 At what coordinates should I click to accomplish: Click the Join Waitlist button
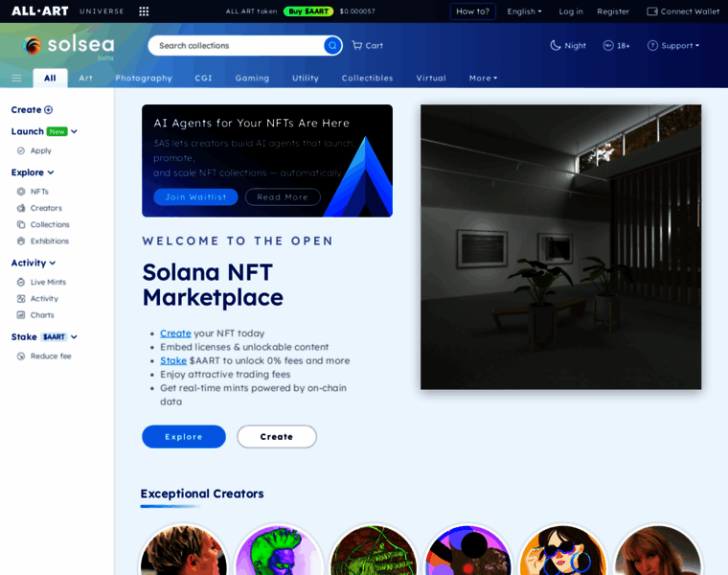coord(195,196)
